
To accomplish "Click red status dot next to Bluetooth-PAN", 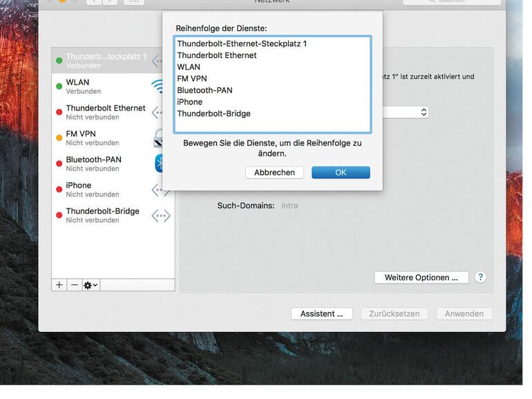I will coord(59,164).
